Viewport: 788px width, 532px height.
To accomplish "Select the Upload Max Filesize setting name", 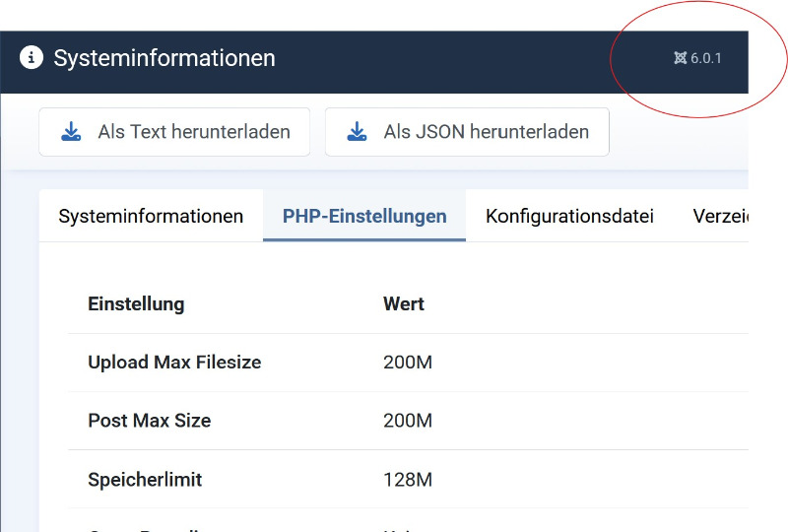I will (x=174, y=363).
